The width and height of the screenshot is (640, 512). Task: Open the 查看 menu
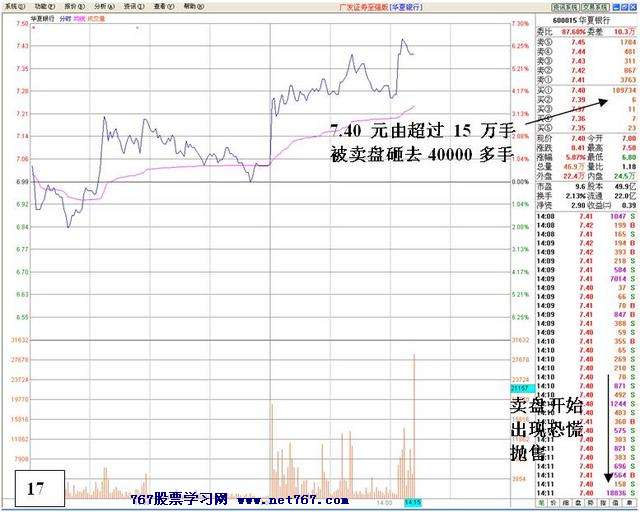164,7
